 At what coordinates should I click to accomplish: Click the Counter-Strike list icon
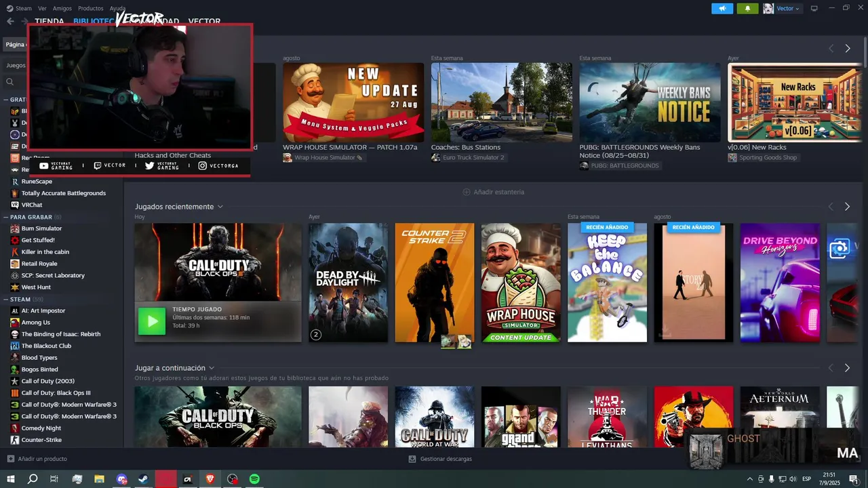coord(15,440)
